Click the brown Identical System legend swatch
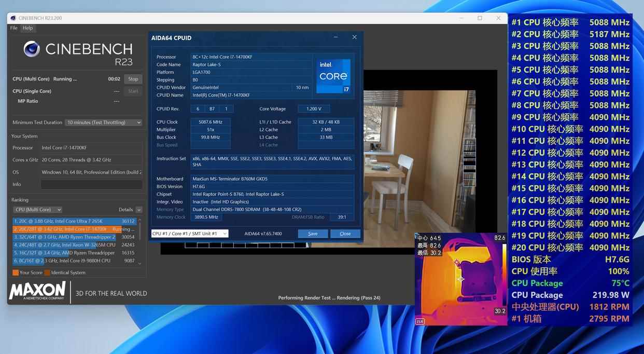Viewport: 644px width, 354px height. click(47, 273)
